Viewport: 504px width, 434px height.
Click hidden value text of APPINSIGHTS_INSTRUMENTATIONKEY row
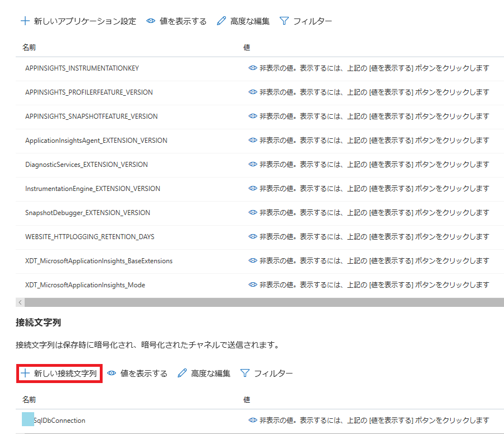[x=374, y=68]
